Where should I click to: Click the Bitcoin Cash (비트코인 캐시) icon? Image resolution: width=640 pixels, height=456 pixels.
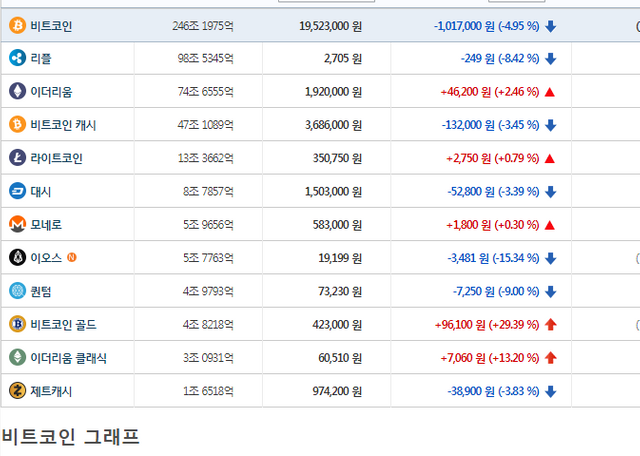point(17,125)
